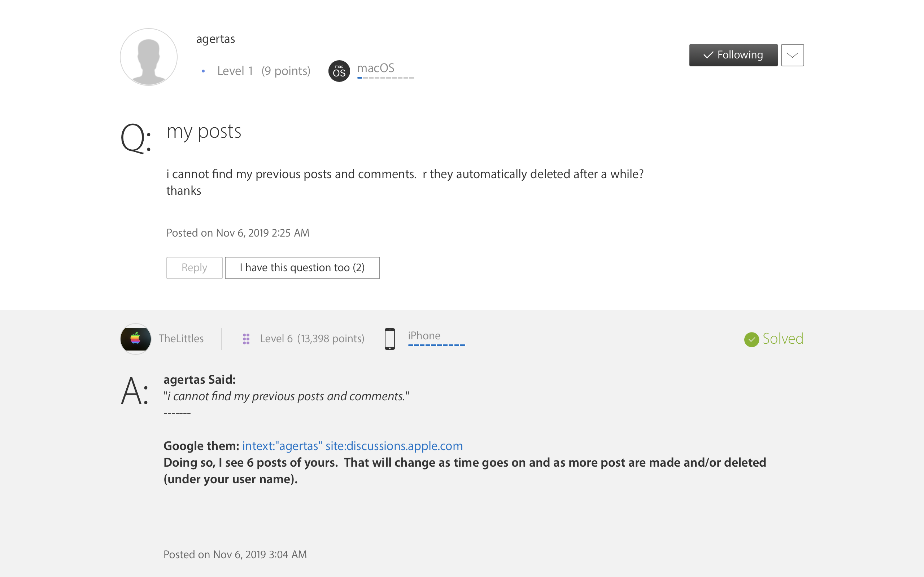Click the iPhone community label
This screenshot has height=577, width=924.
tap(424, 335)
